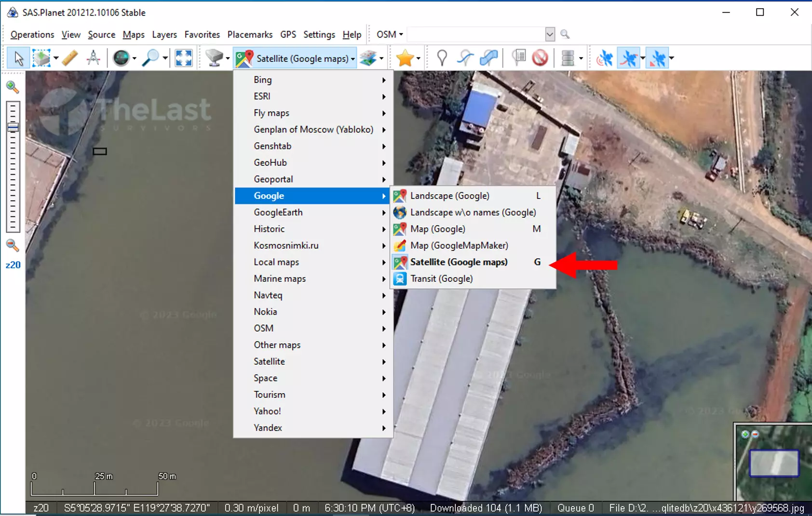Screen dimensions: 812x516
Task: Open the placemark manager list icon
Action: (x=518, y=58)
